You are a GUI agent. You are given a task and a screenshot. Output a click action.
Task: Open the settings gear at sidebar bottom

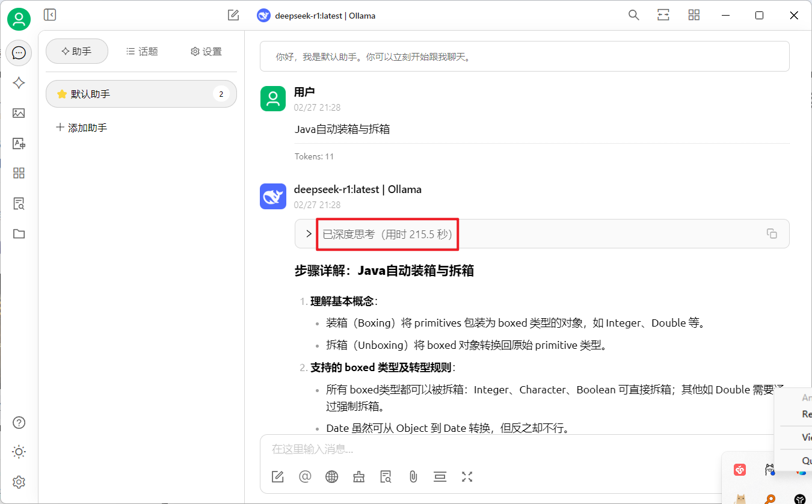pos(19,482)
